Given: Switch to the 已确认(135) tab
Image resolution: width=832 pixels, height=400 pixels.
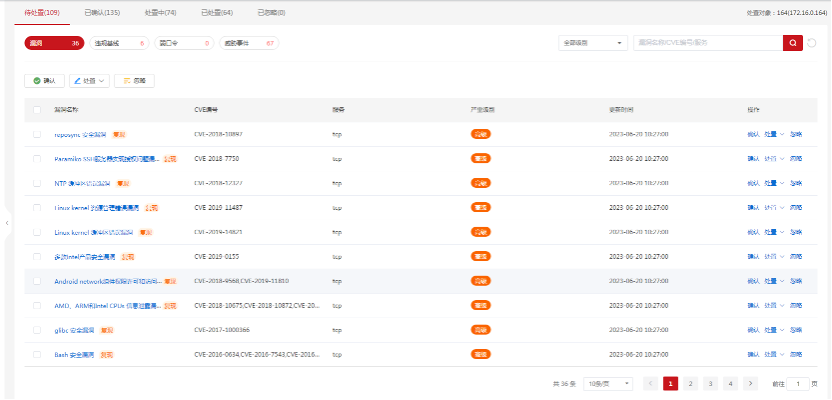Looking at the screenshot, I should point(101,12).
